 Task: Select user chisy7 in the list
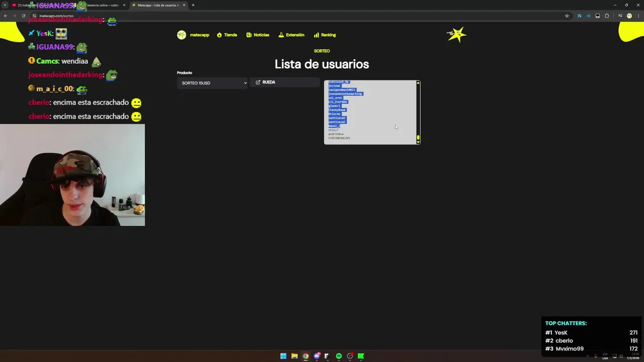click(334, 130)
